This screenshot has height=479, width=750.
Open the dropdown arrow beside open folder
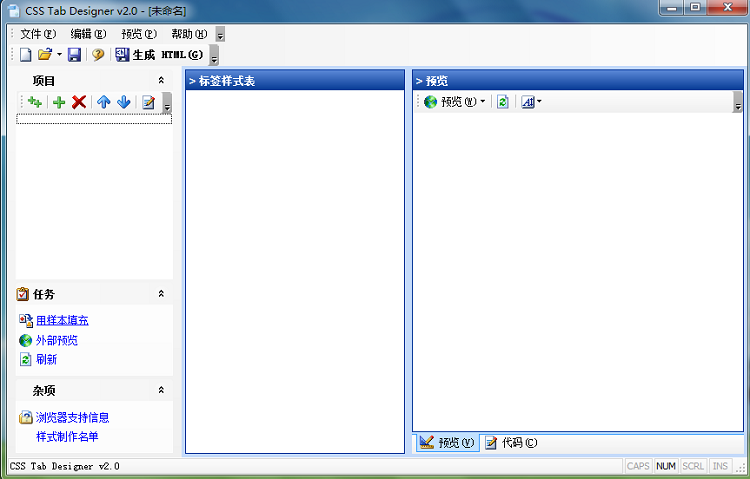coord(59,55)
